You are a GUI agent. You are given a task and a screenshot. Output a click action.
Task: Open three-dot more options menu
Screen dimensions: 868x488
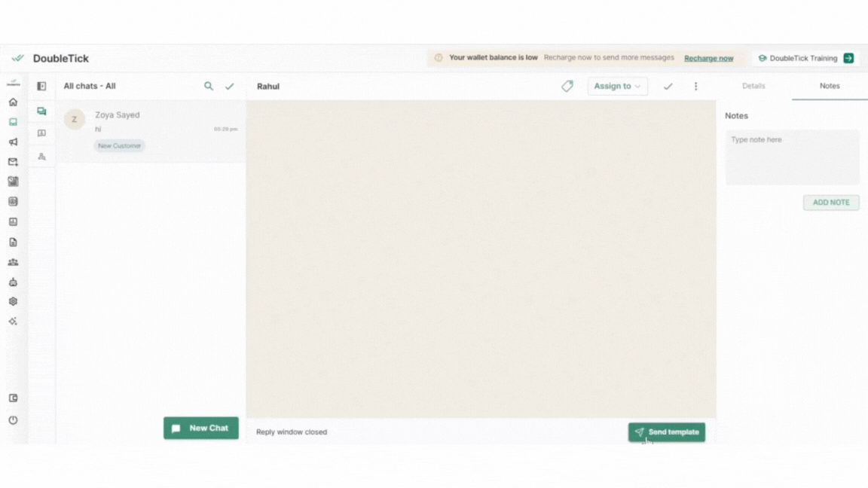(x=695, y=87)
